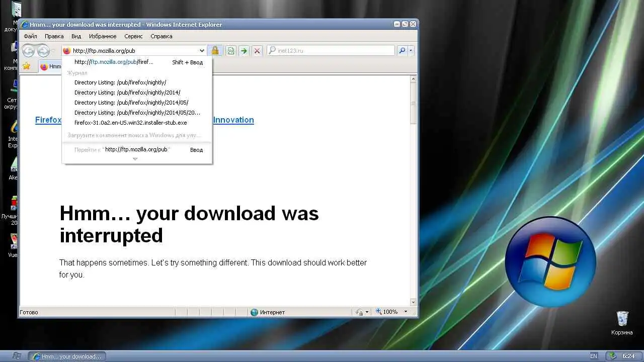Select 'Directory Listing: /pub/firefox/nightly/' history entry
Screen dimensions: 644x362
(137, 82)
